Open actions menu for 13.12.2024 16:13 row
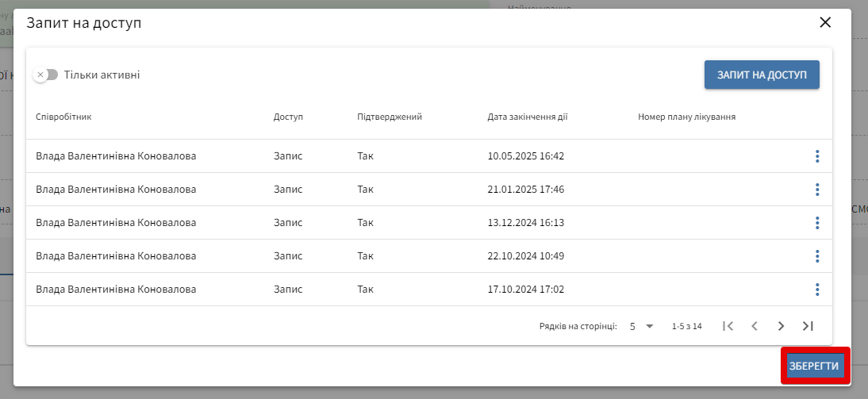This screenshot has width=868, height=399. 816,223
